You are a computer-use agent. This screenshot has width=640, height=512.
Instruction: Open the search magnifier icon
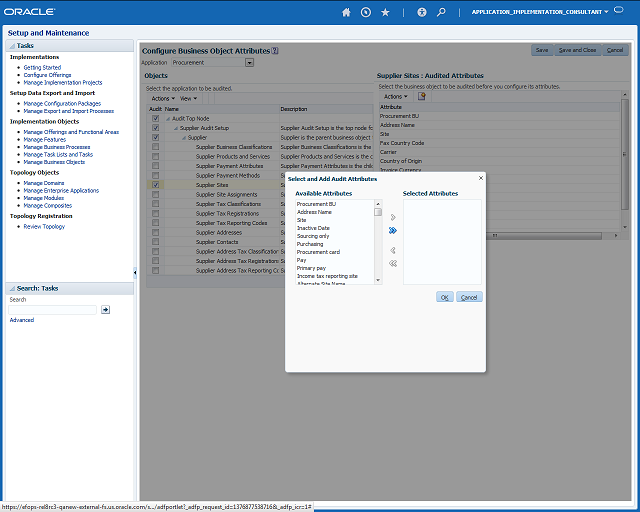(x=441, y=12)
